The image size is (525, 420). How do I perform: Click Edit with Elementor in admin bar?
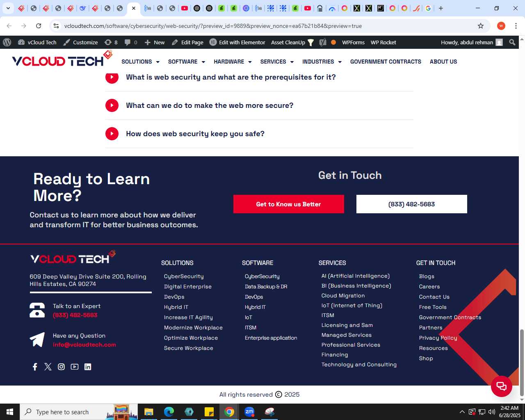tap(237, 42)
